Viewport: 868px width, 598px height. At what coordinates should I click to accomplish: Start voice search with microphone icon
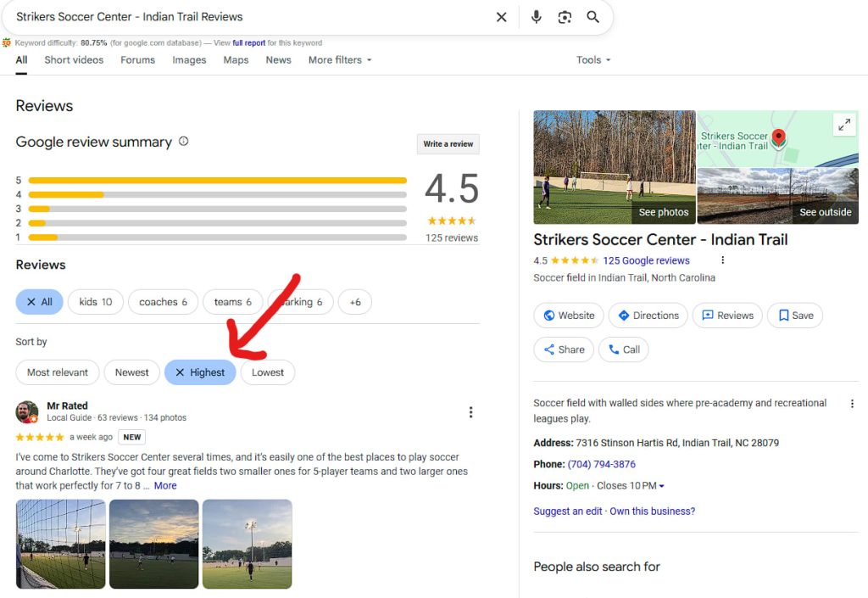(x=536, y=17)
